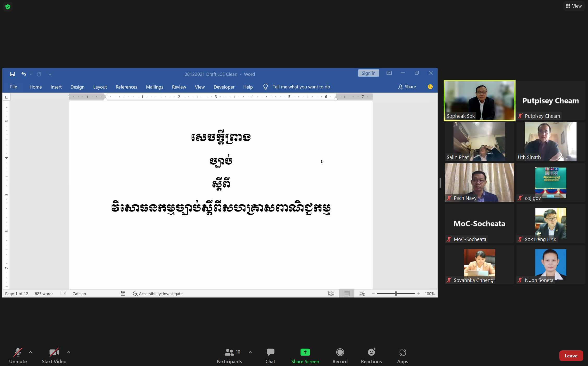Open the Mailings ribbon tab

pos(154,86)
